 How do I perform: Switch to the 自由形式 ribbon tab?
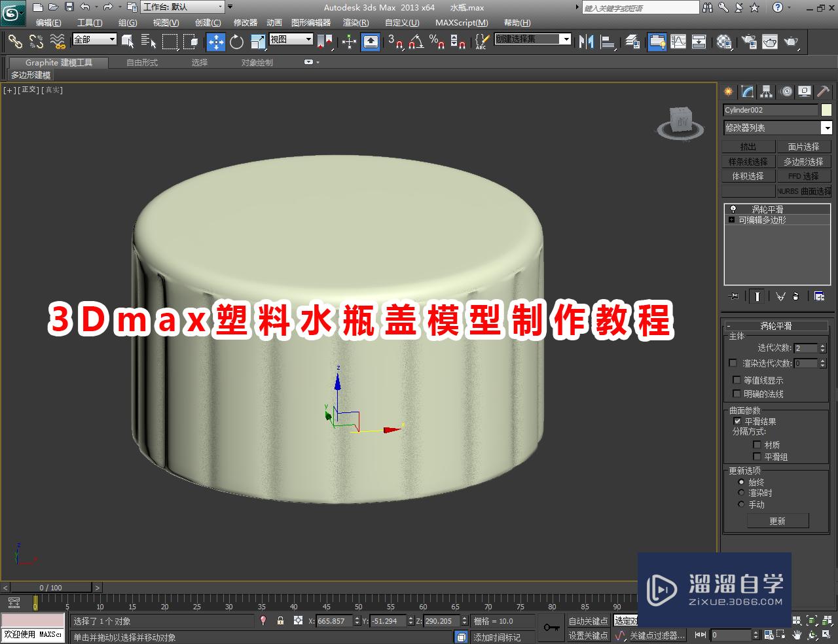coord(142,63)
